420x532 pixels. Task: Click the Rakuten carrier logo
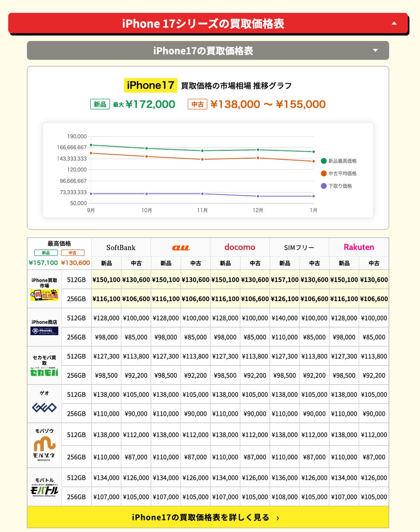[359, 247]
